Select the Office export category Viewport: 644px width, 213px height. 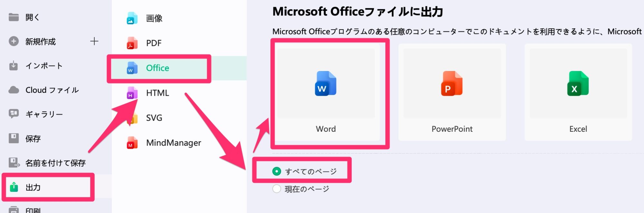[x=157, y=68]
